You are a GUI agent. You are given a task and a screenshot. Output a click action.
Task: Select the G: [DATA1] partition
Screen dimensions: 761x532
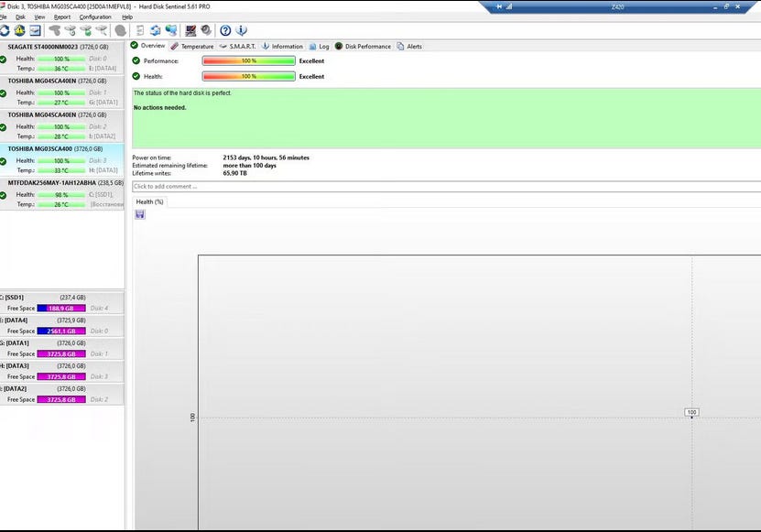[62, 349]
